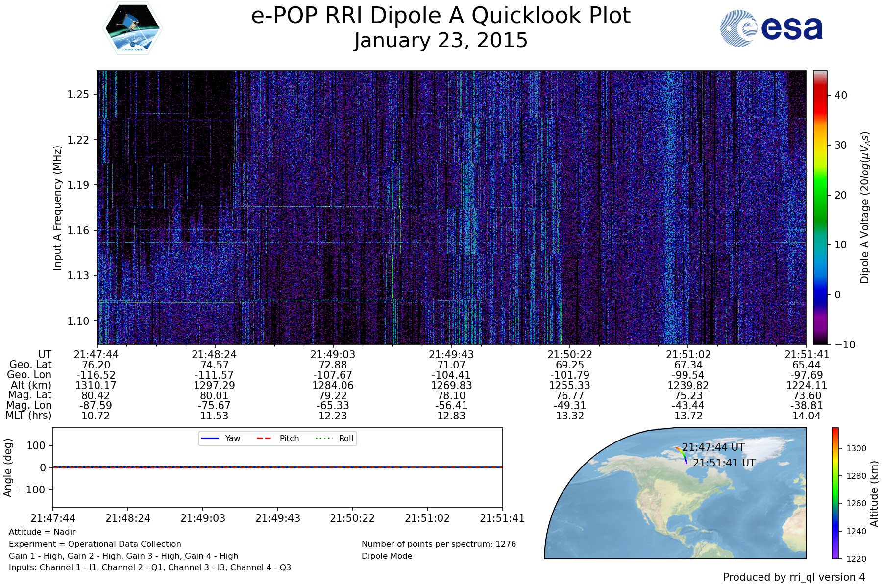Screen dimensions: 882x588
Task: Click the MLT (hrs) row label
Action: tap(28, 416)
